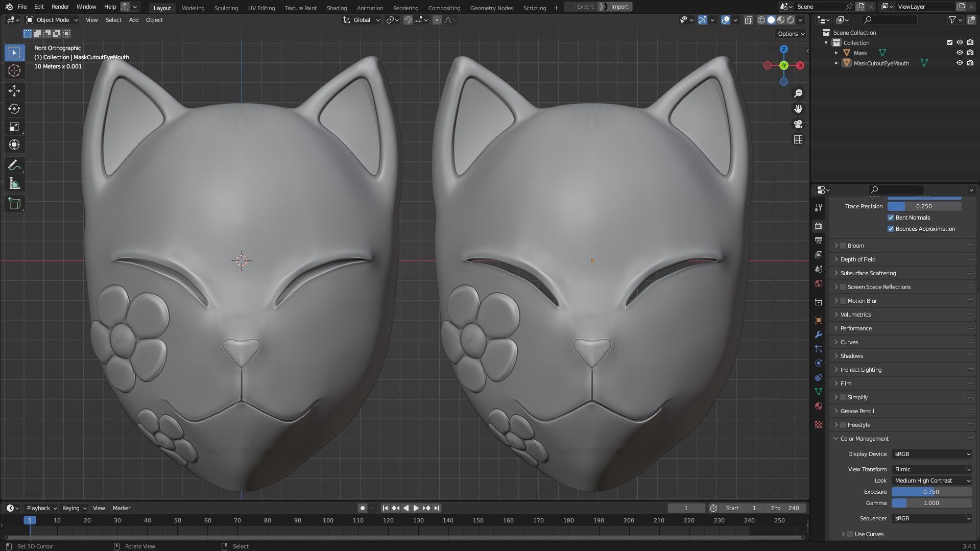Toggle Bent Normals checkbox
Viewport: 980px width, 551px height.
[891, 218]
